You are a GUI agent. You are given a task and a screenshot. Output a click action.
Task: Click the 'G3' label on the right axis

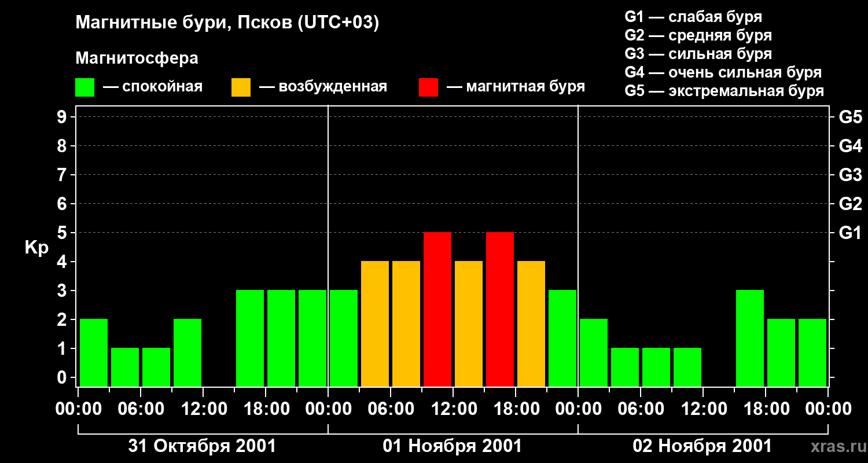point(850,175)
